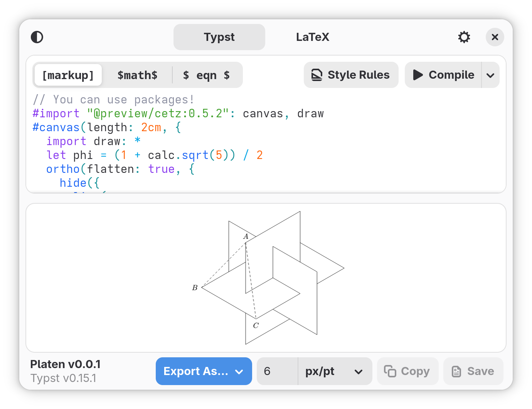Click the 'Platen v0.0.1' label

point(66,364)
